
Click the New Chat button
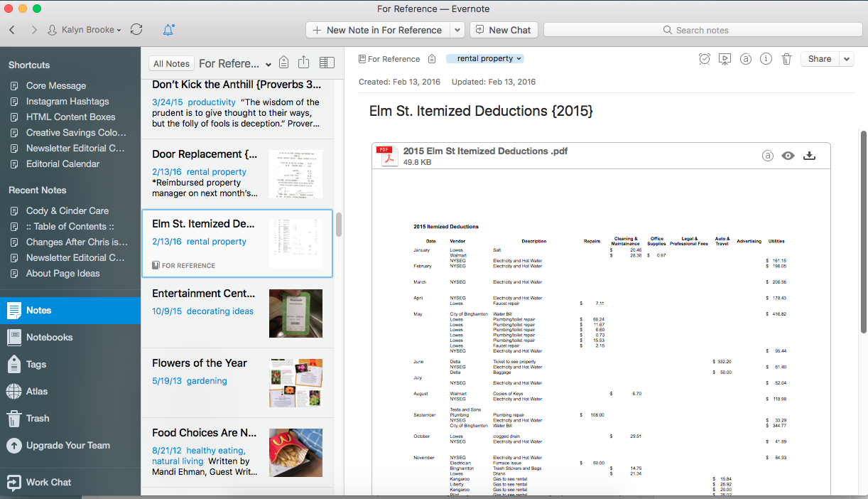pos(504,30)
